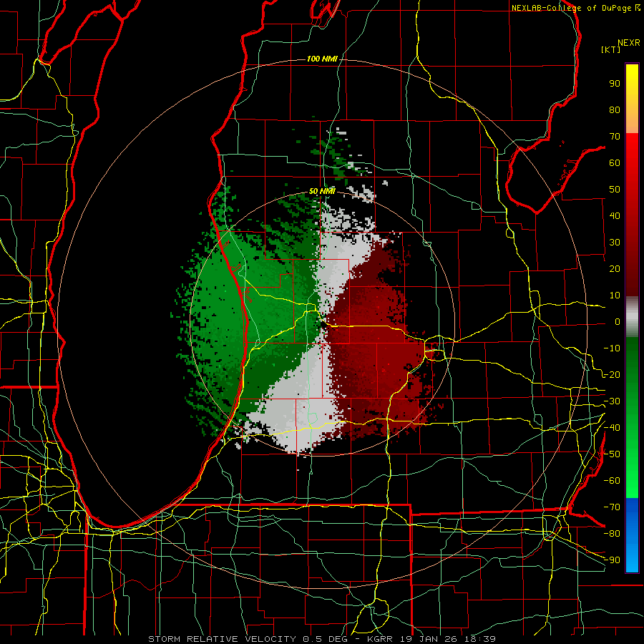
Task: Click the -60 scale value
Action: click(x=612, y=481)
